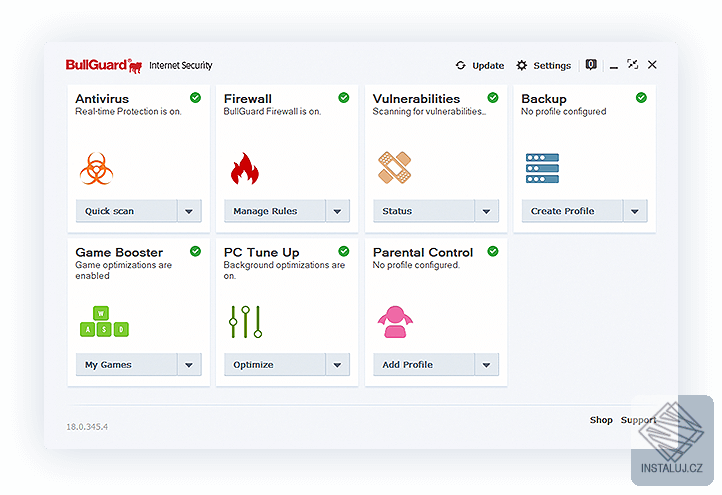722x495 pixels.
Task: Click the Antivirus green status checkmark
Action: pyautogui.click(x=195, y=98)
